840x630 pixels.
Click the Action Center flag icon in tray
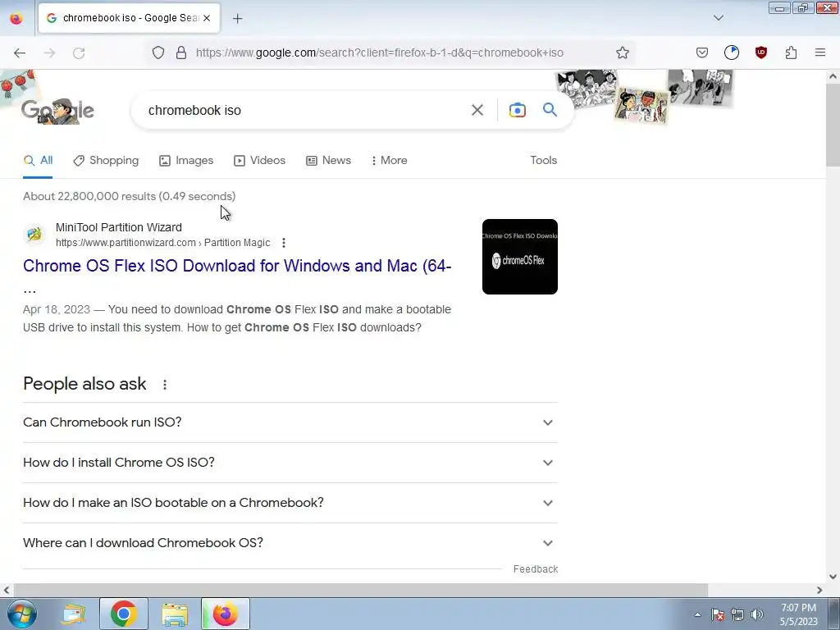pos(718,614)
